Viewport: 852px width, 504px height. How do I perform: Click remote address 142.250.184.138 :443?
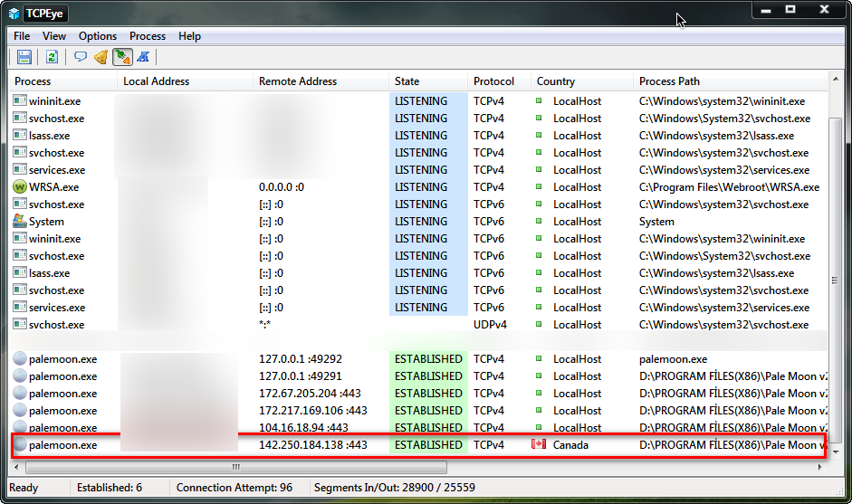click(x=313, y=445)
